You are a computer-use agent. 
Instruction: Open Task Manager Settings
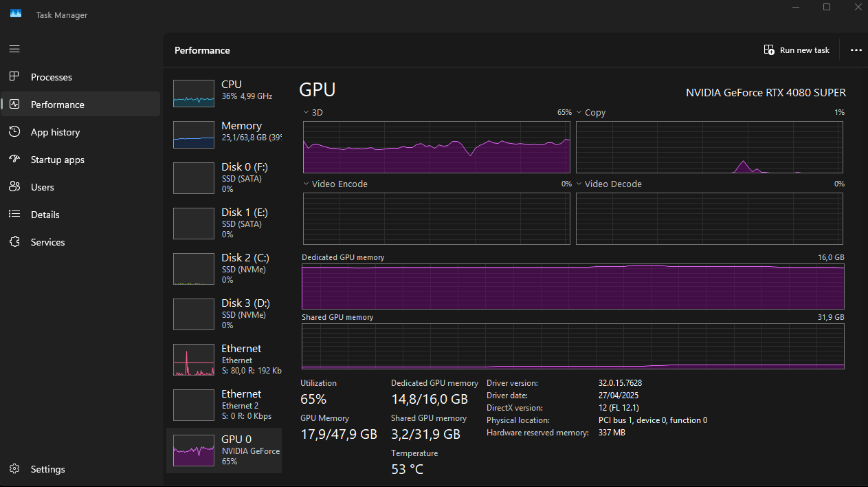click(x=47, y=468)
